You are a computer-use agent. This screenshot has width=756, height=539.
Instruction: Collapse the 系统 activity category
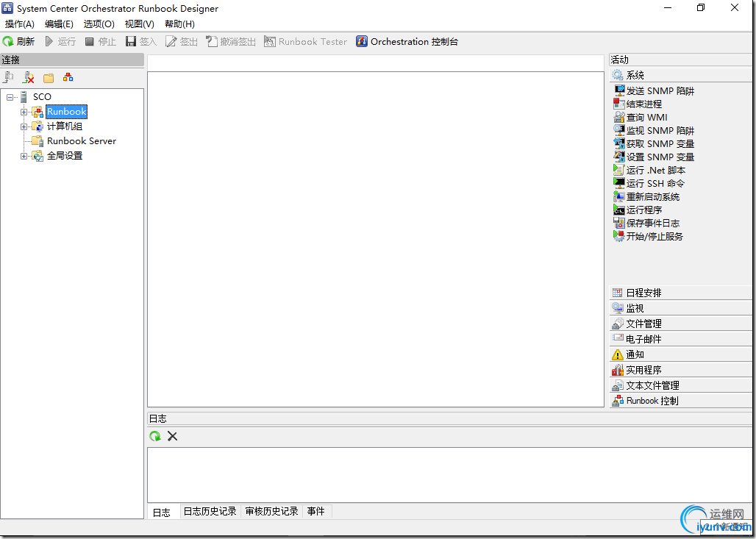680,75
